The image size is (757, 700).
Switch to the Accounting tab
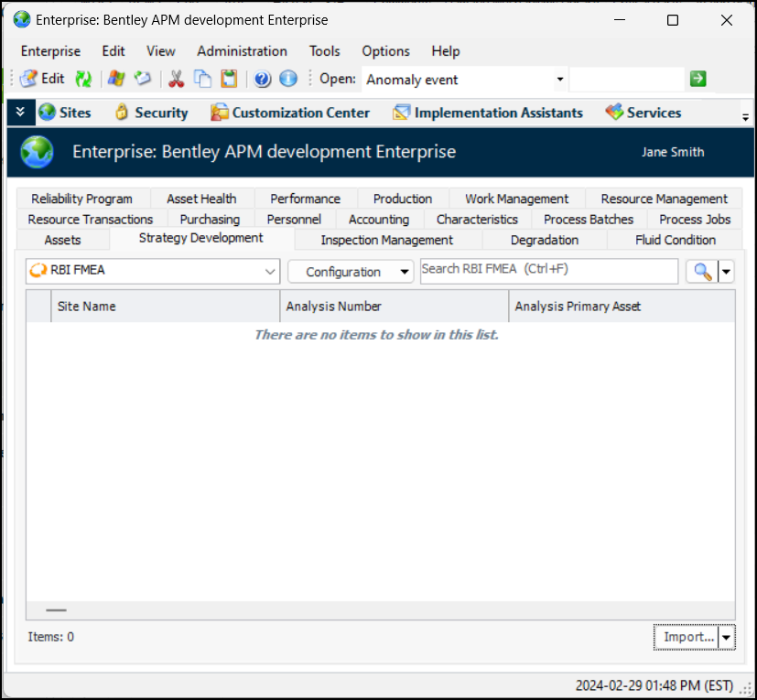click(x=379, y=220)
